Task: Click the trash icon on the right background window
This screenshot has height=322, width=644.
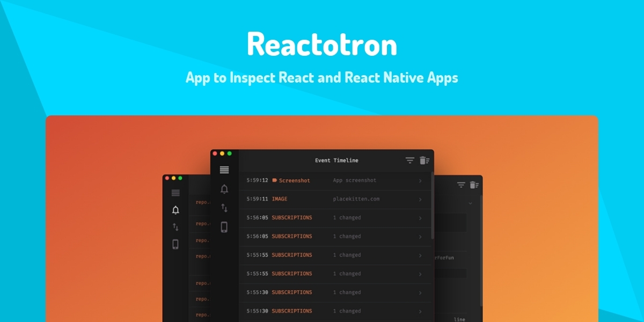Action: tap(474, 185)
